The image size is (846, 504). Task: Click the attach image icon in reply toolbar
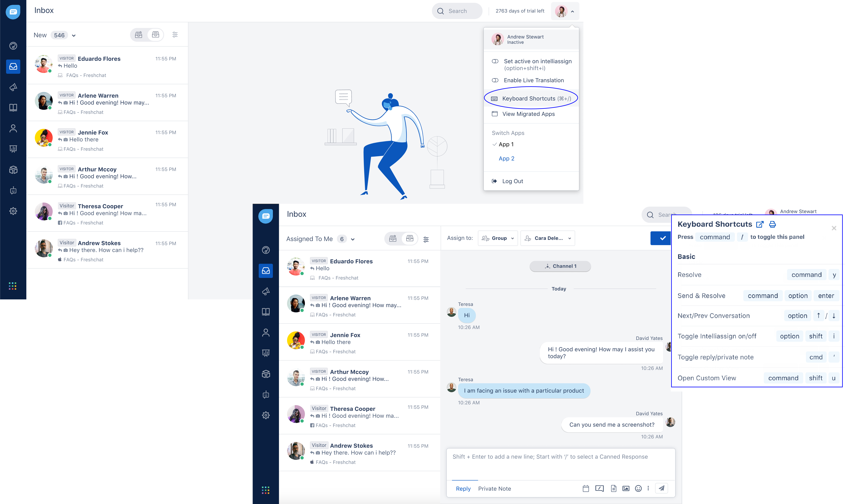point(626,488)
